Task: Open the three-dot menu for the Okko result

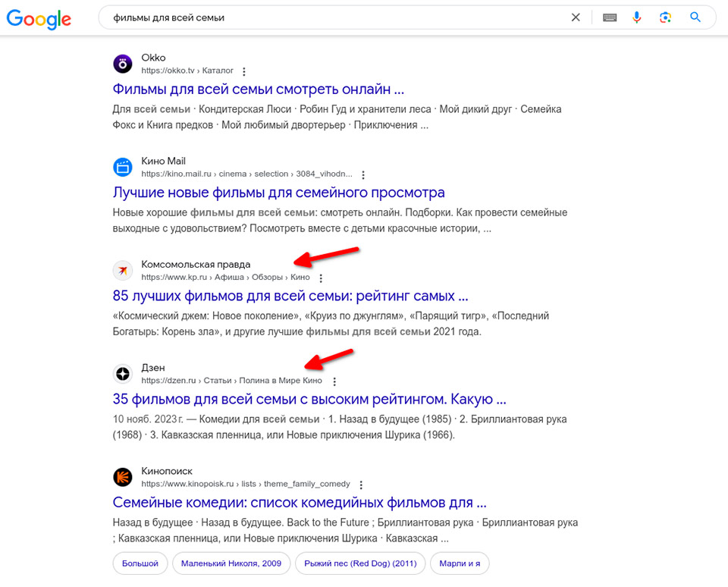Action: [x=244, y=71]
